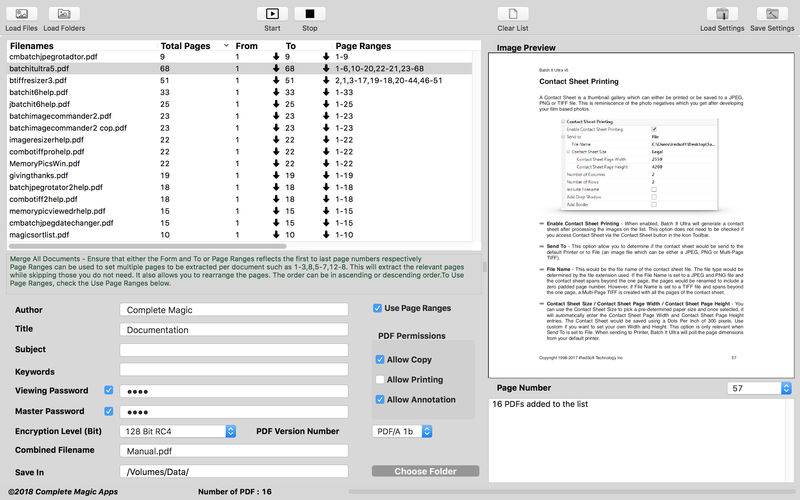Click To down arrow for batchimagecommander2.pdf
This screenshot has height=500, width=800.
tap(326, 116)
